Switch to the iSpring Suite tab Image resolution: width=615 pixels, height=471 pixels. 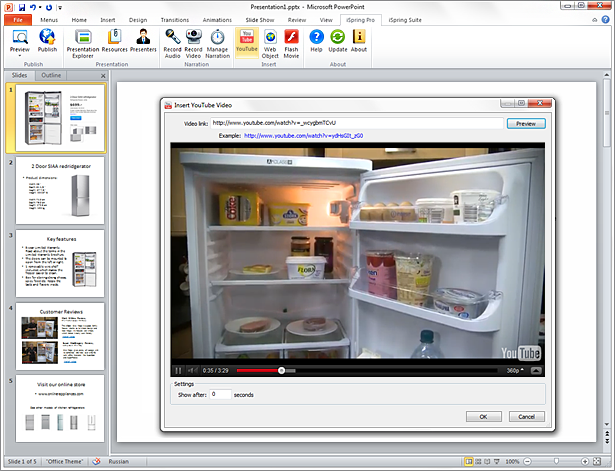pos(405,20)
